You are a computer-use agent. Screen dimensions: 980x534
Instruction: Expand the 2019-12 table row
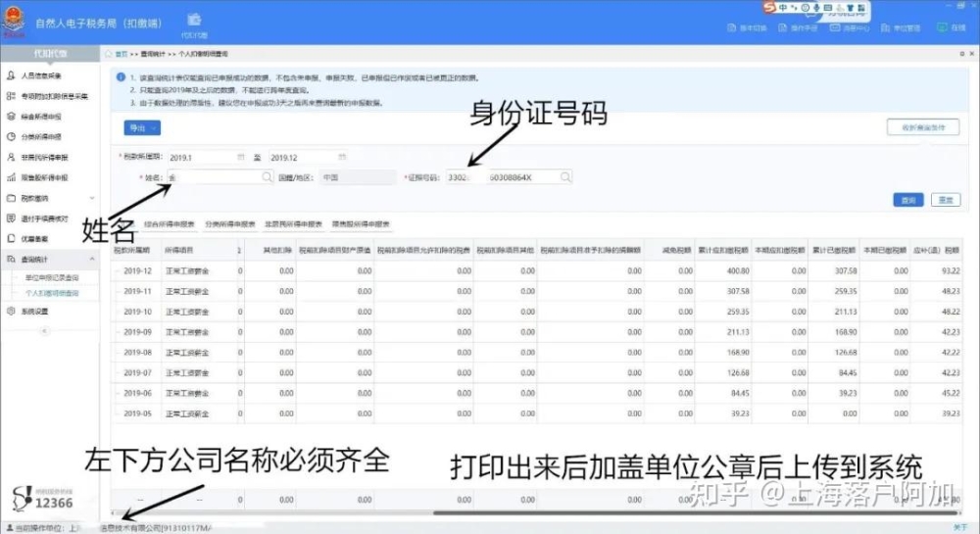pyautogui.click(x=117, y=271)
